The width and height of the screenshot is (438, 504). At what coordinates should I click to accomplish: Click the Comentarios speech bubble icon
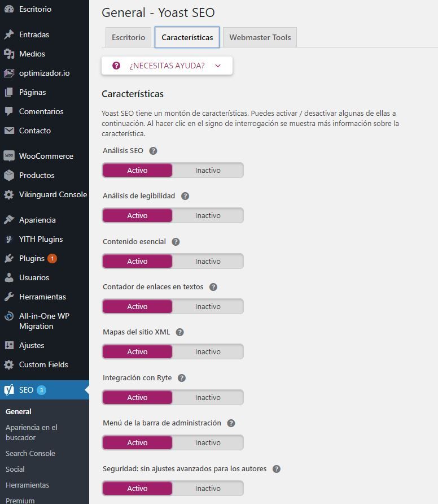9,111
